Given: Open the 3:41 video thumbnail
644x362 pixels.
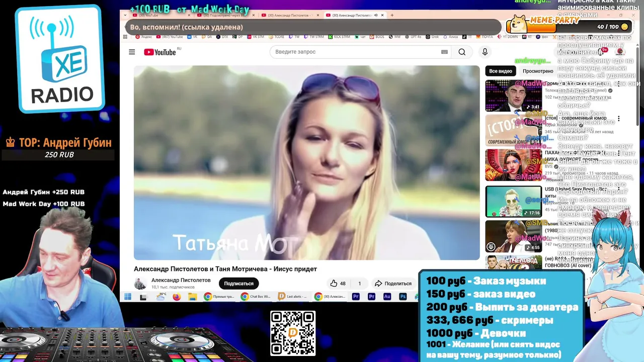Looking at the screenshot, I should pos(513,96).
